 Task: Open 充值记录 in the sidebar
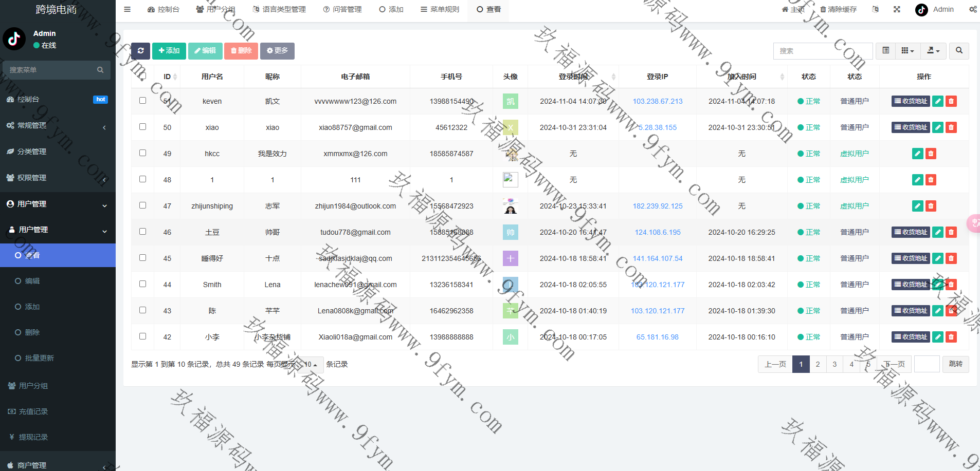pos(33,411)
